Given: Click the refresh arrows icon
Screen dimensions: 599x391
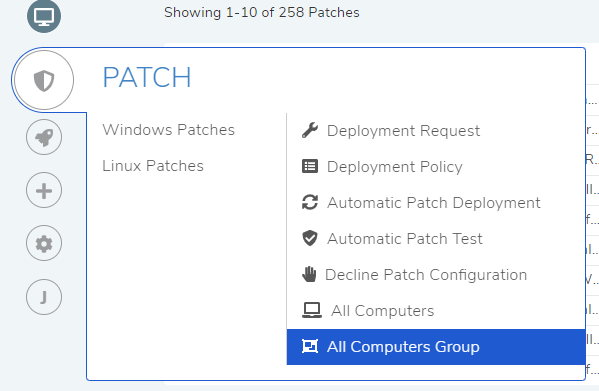Looking at the screenshot, I should 310,202.
